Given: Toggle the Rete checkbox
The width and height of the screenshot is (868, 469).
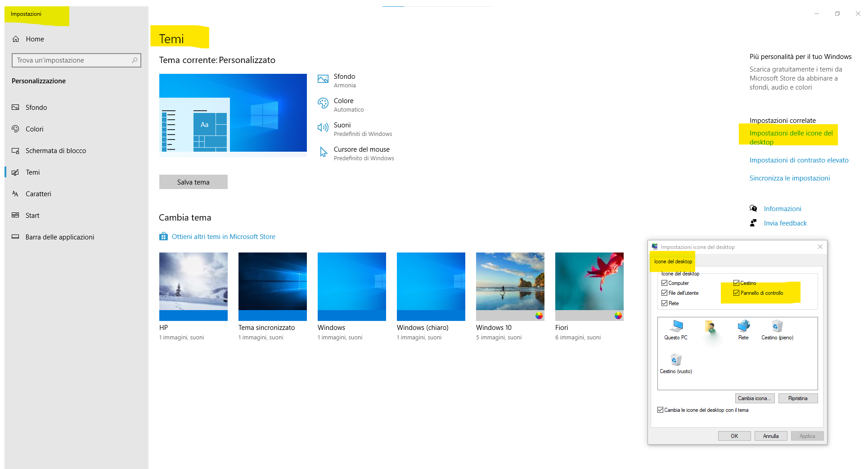Looking at the screenshot, I should [664, 303].
